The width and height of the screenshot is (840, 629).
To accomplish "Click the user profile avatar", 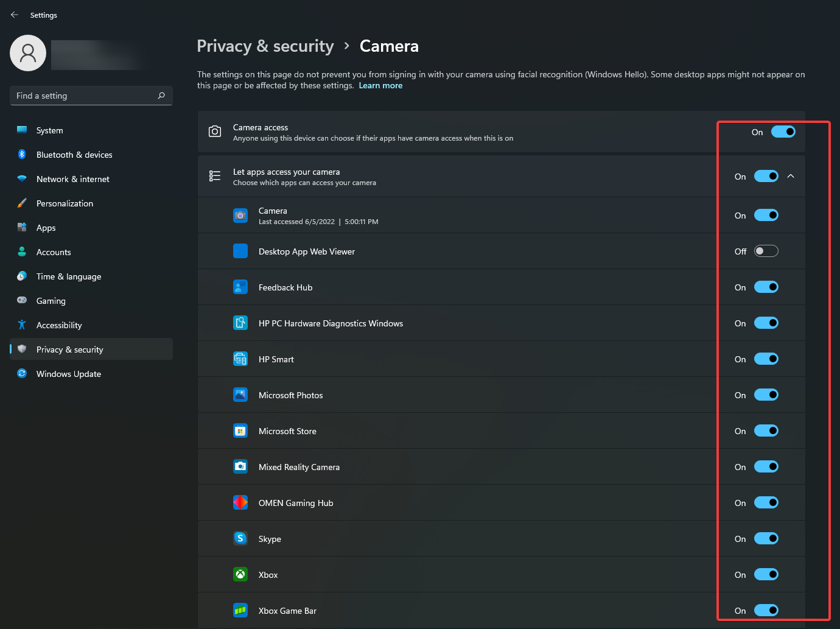I will click(x=28, y=53).
